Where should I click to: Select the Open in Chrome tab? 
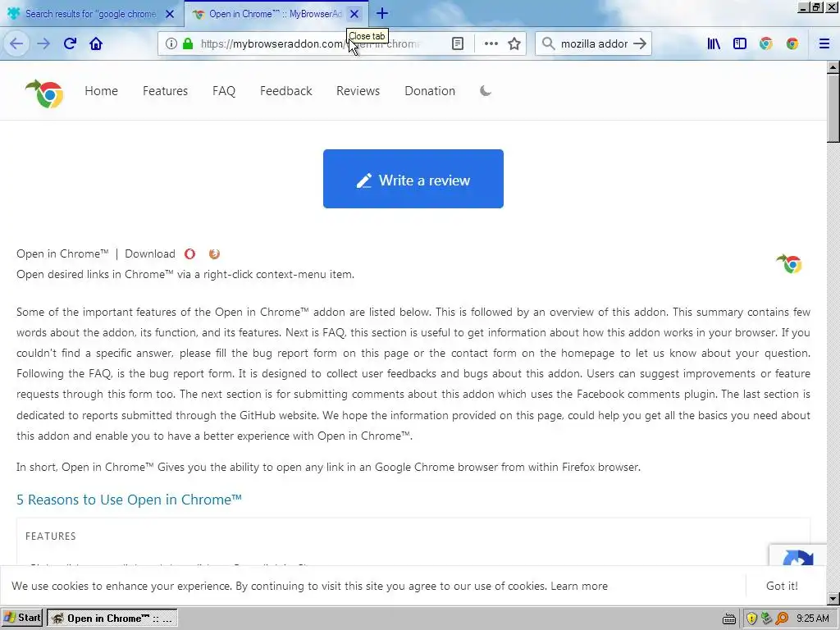click(276, 14)
